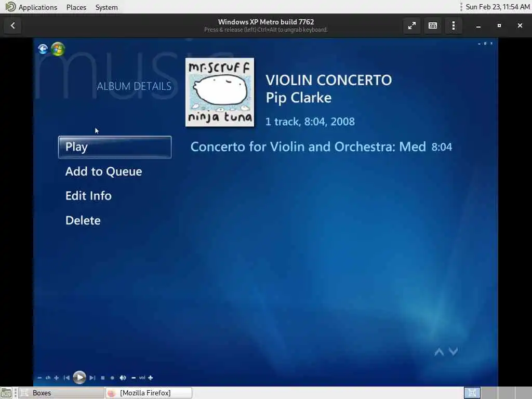
Task: Toggle fullscreen in Boxes header bar
Action: coord(412,26)
